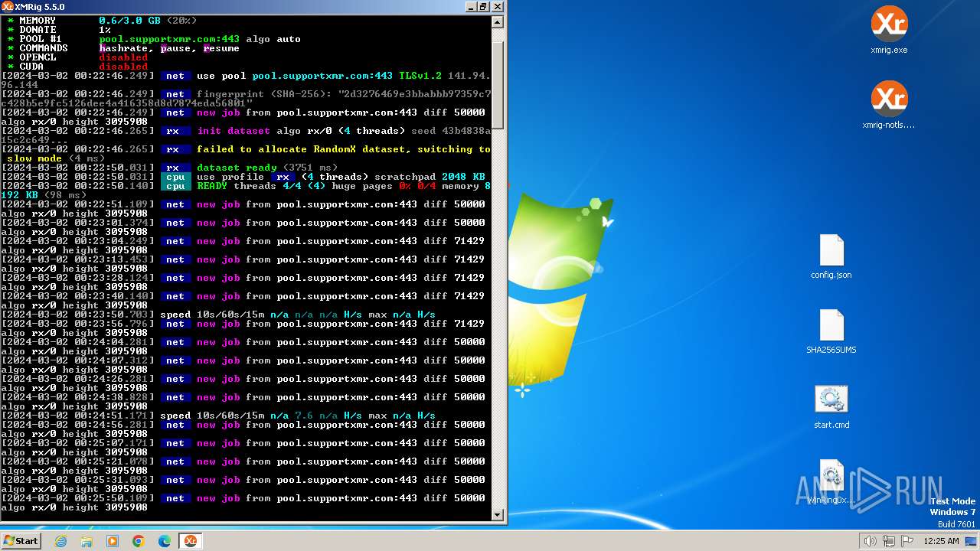Click the taskbar clock 12:25 AM
Image resolution: width=980 pixels, height=551 pixels.
point(941,541)
